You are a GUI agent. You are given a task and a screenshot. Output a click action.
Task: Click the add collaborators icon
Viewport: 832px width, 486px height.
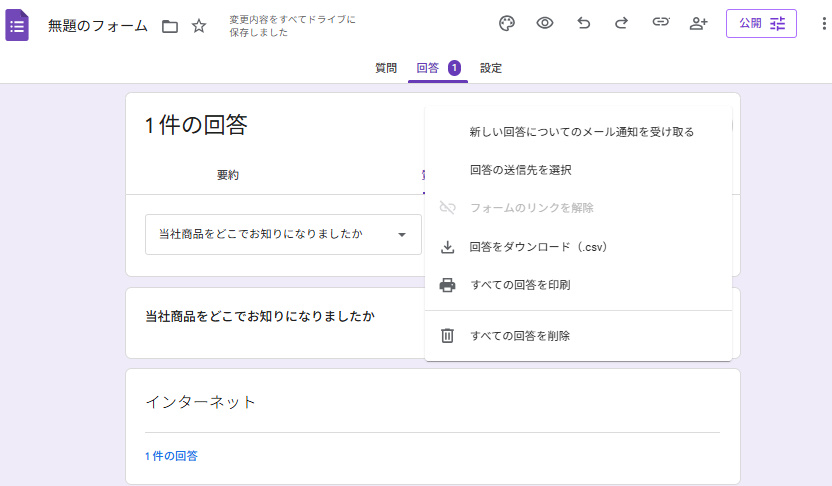[x=699, y=23]
